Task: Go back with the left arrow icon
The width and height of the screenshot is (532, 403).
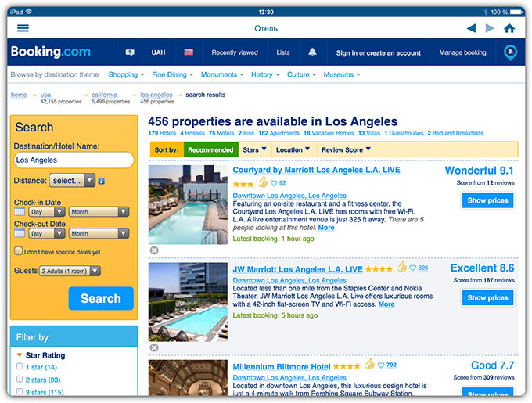Action: (471, 28)
